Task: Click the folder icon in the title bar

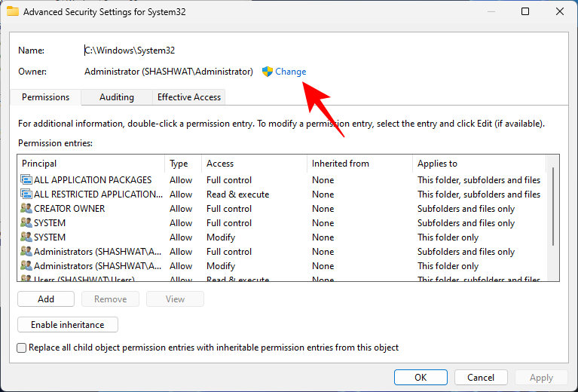Action: tap(12, 11)
